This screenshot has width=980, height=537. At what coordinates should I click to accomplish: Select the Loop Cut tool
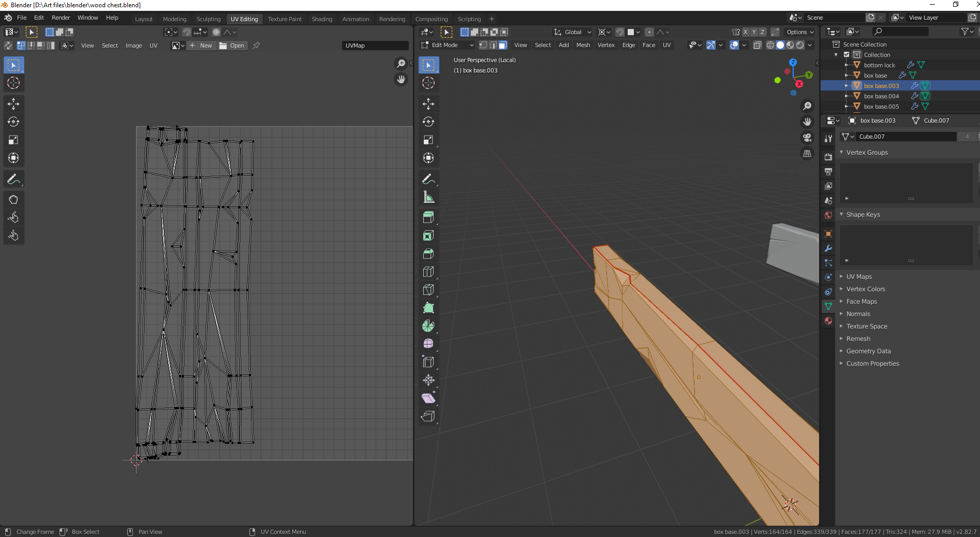(428, 272)
